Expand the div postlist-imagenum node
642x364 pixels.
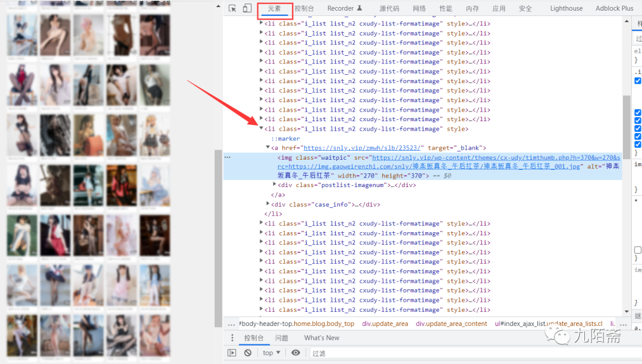pos(274,185)
